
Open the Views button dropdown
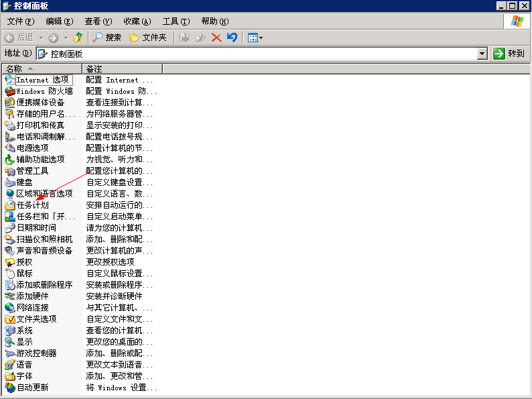pos(255,38)
